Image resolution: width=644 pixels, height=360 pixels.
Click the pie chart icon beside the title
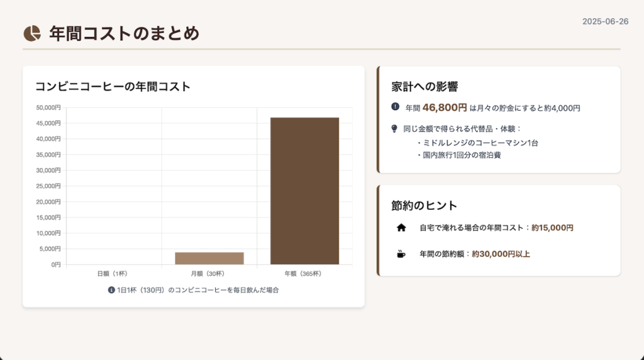point(32,33)
